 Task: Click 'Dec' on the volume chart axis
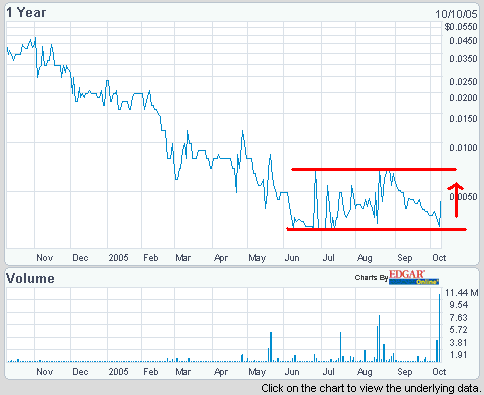click(80, 372)
